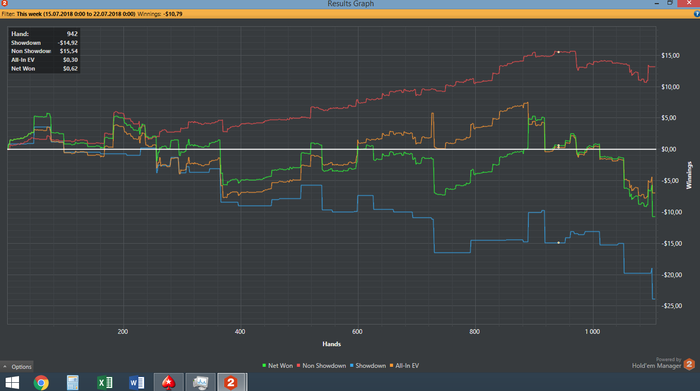Image resolution: width=700 pixels, height=391 pixels.
Task: Close the Results Graph window
Action: [x=689, y=3]
